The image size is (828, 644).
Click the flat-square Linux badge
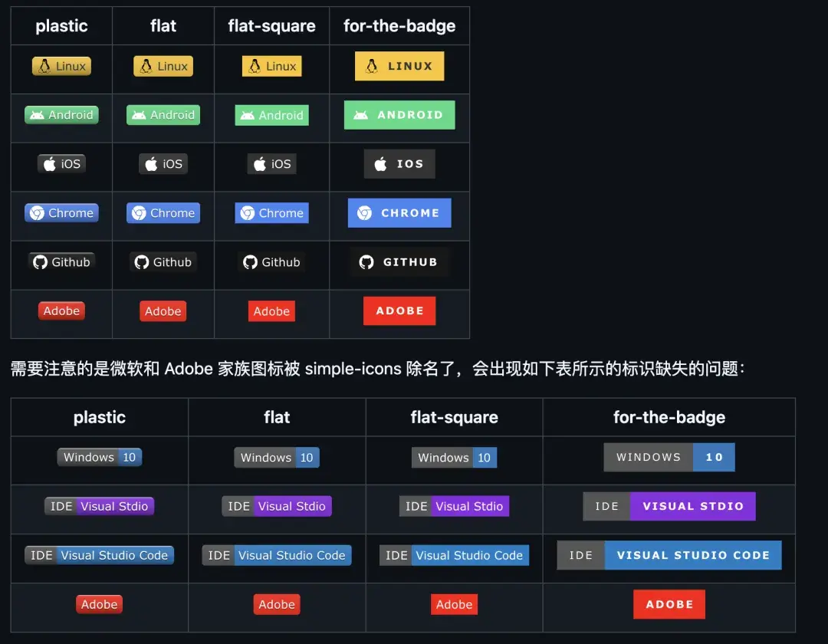pyautogui.click(x=272, y=66)
